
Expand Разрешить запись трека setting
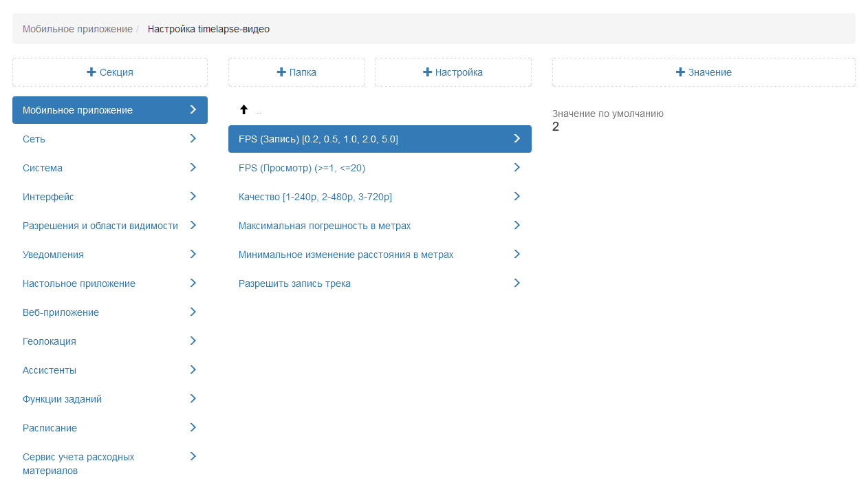(294, 283)
